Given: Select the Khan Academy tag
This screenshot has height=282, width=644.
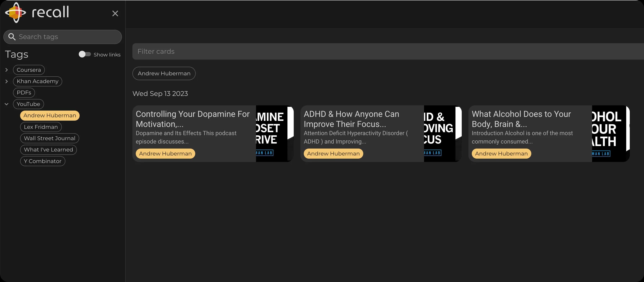Looking at the screenshot, I should click(x=38, y=81).
